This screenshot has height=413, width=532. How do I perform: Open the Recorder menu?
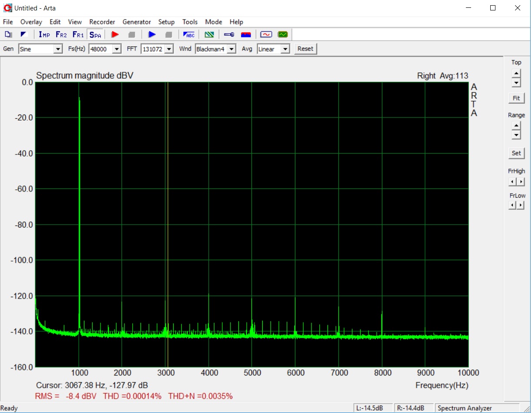click(102, 22)
